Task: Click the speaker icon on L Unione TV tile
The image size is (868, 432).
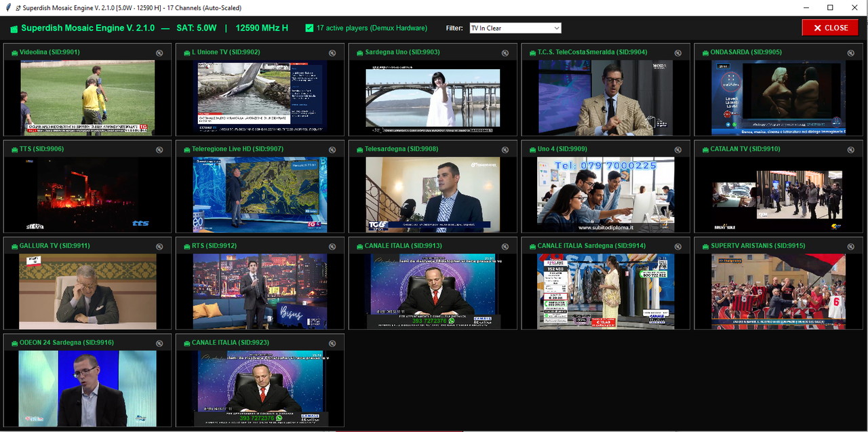Action: pos(332,53)
